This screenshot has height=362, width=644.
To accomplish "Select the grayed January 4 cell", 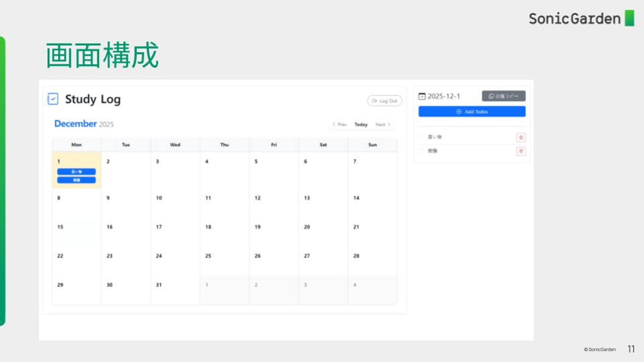I will coord(373,290).
